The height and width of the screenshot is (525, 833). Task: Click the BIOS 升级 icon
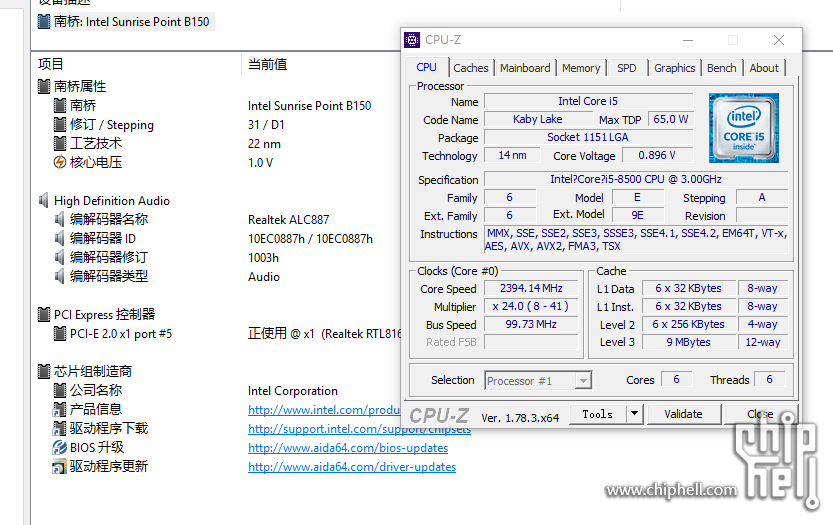60,447
